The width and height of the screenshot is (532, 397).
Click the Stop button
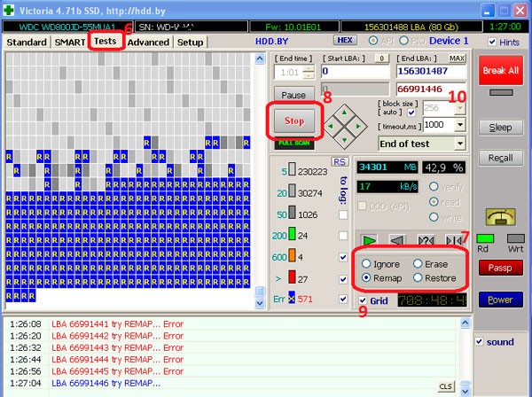point(294,121)
